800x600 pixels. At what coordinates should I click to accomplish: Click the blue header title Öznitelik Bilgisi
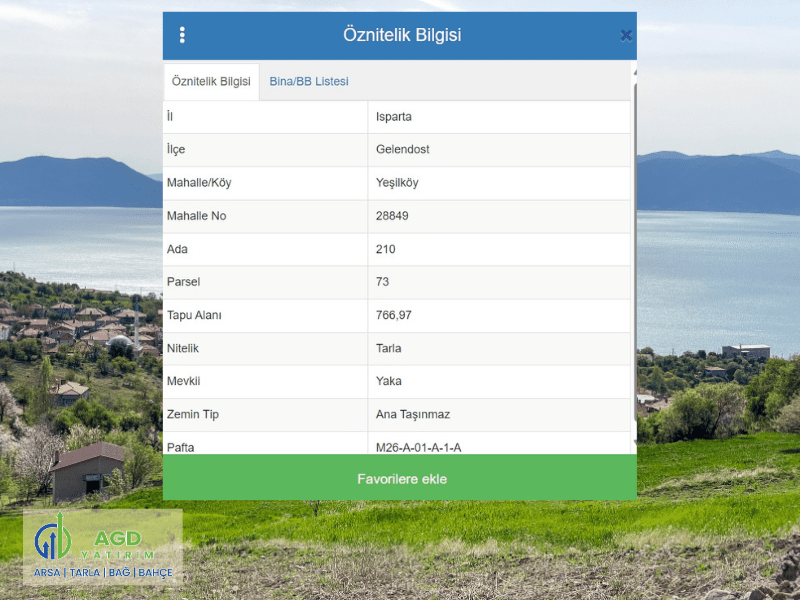pos(401,35)
